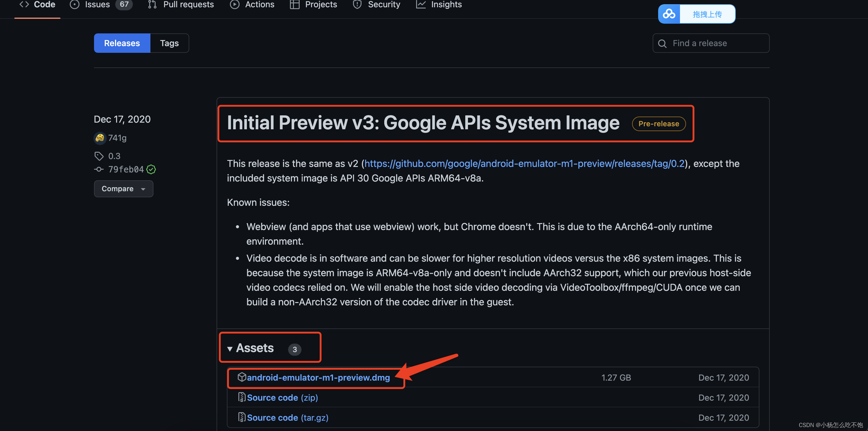This screenshot has width=868, height=431.
Task: Click the Find a release search field
Action: coord(711,43)
